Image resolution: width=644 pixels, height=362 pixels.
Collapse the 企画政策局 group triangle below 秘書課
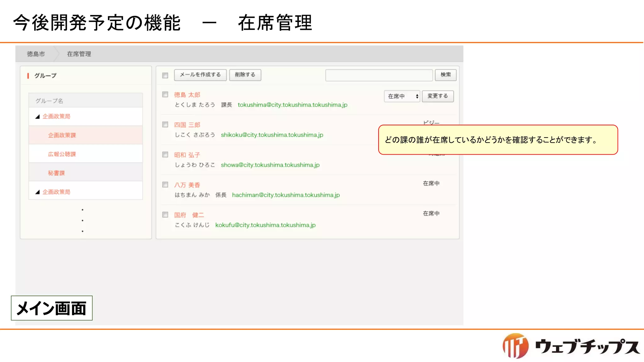37,192
